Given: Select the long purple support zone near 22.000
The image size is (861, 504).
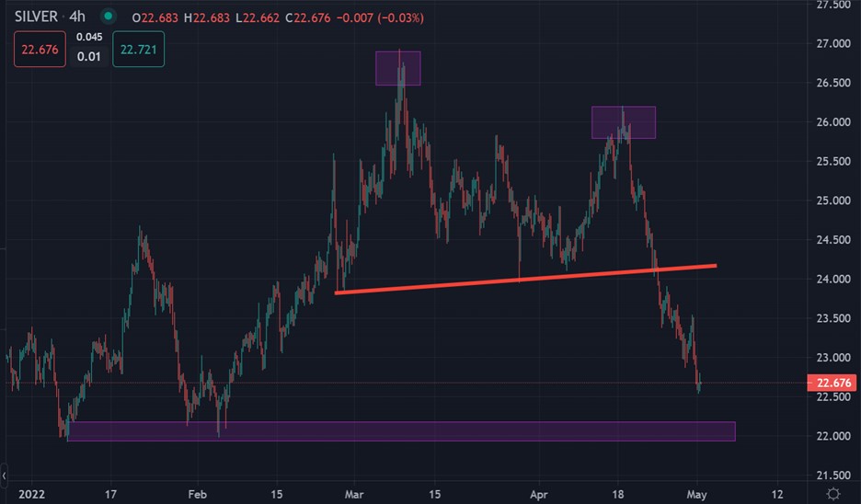Looking at the screenshot, I should (x=401, y=431).
